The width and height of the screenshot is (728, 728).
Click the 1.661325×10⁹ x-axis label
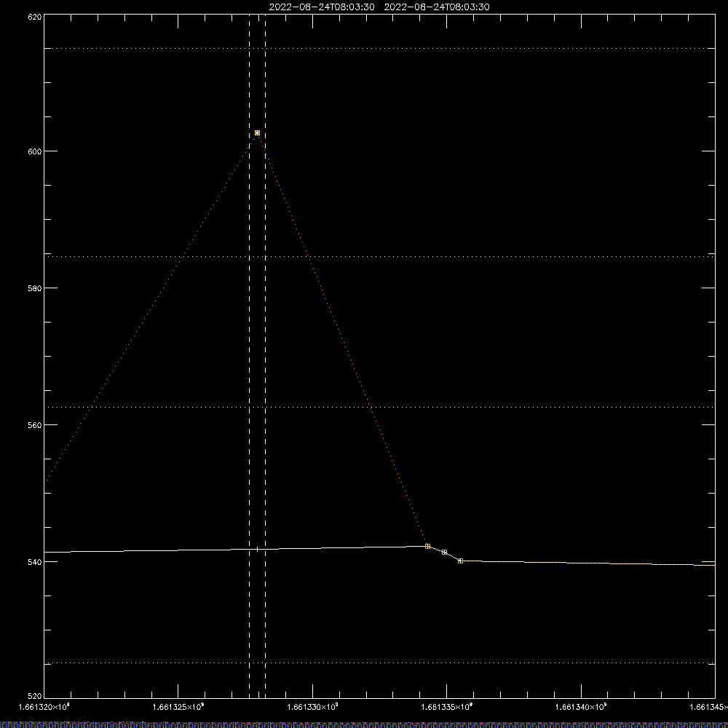(178, 707)
